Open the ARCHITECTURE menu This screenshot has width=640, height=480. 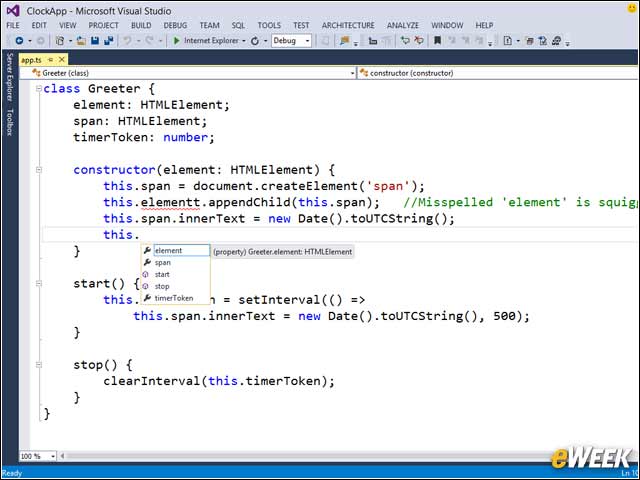pyautogui.click(x=348, y=25)
